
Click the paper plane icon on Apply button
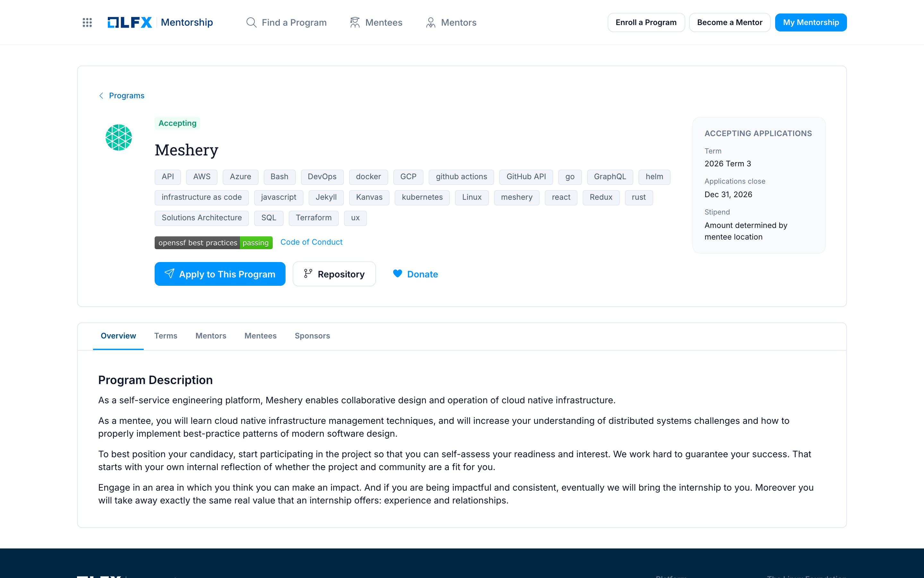tap(169, 274)
